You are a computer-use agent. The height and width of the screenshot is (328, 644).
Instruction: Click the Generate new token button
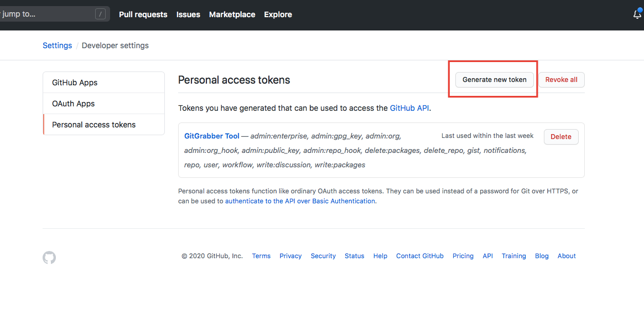(494, 79)
